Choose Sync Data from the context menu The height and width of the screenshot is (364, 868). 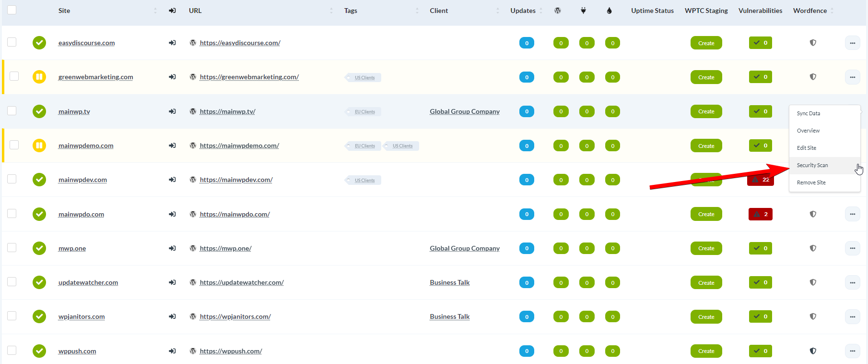[x=824, y=113]
